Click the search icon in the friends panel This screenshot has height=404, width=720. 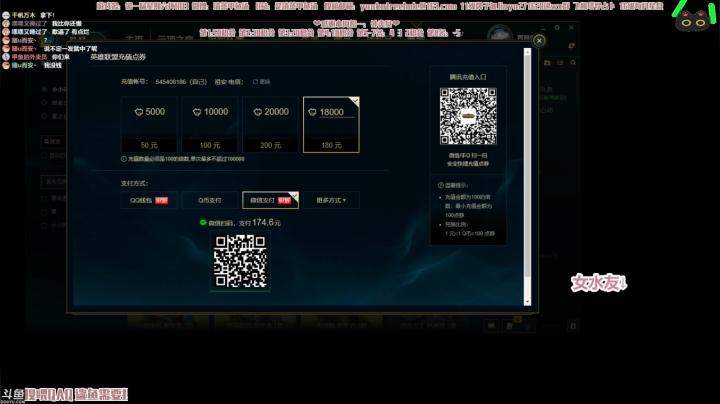pyautogui.click(x=573, y=63)
